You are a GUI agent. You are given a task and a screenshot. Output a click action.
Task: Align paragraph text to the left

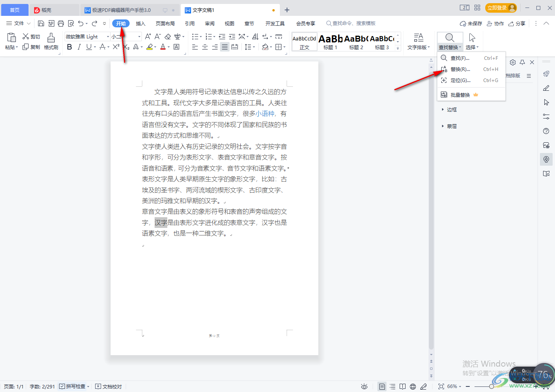click(x=195, y=47)
